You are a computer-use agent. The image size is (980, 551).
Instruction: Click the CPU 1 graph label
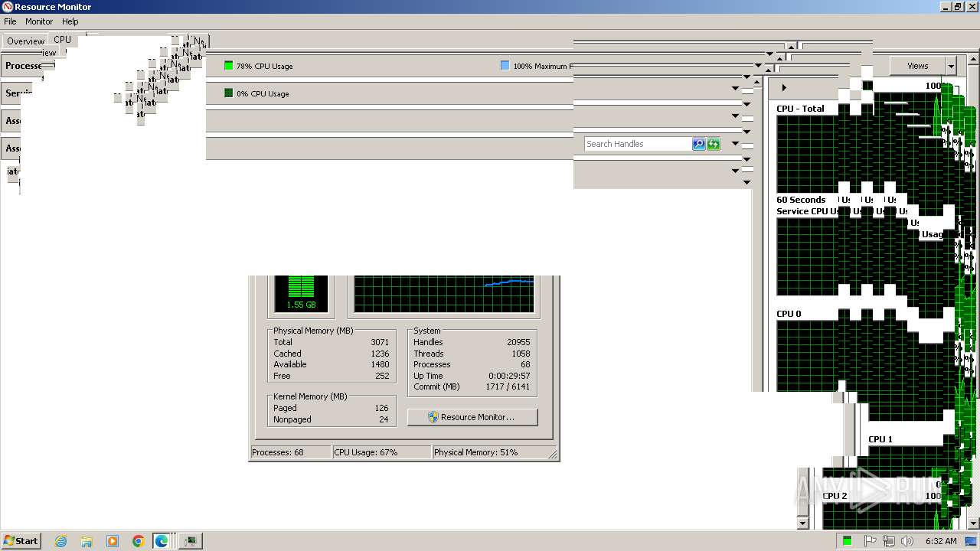880,439
